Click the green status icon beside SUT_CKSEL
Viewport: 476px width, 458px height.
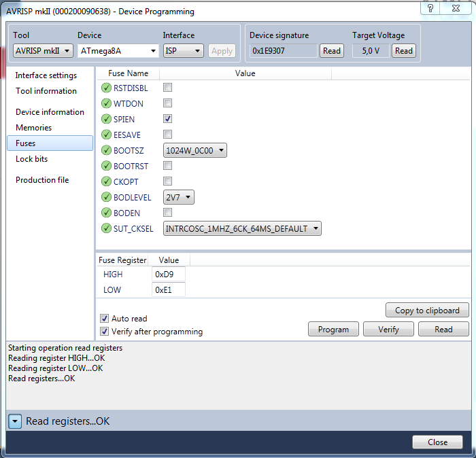point(106,228)
